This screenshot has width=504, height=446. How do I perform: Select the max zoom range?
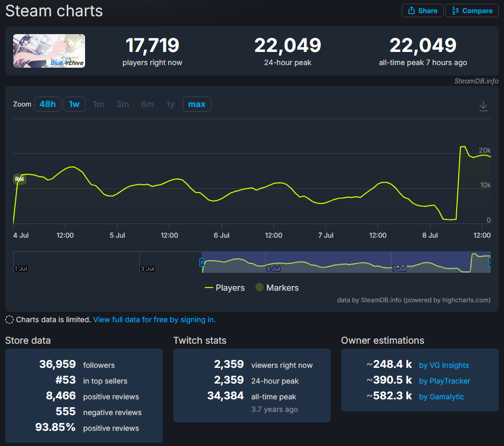[197, 104]
